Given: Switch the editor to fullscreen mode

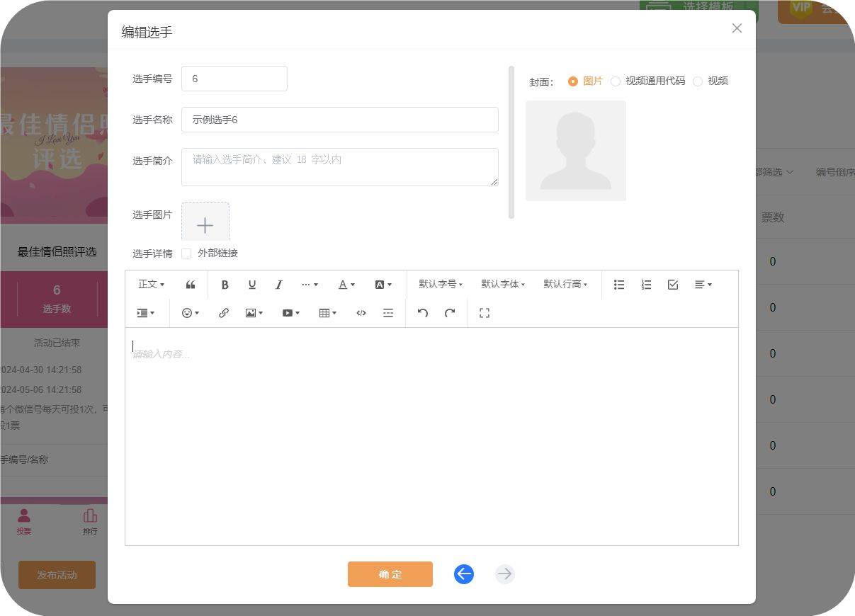Looking at the screenshot, I should (x=485, y=313).
